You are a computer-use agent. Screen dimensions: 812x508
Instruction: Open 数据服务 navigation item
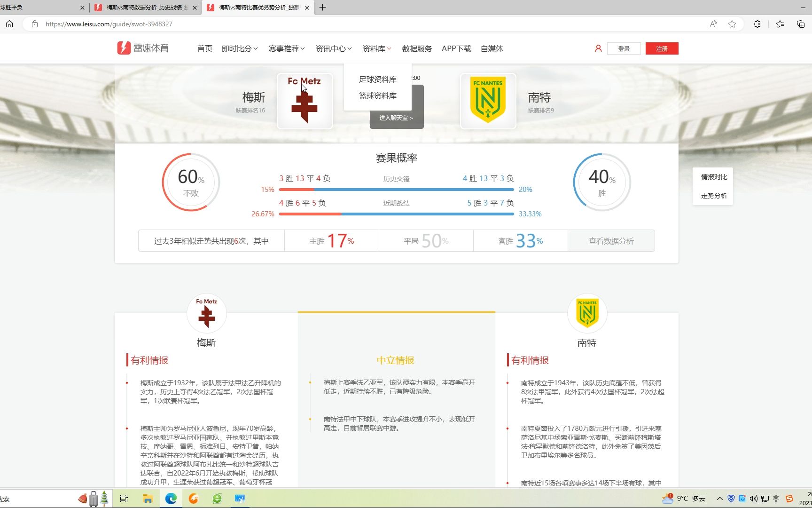tap(417, 48)
